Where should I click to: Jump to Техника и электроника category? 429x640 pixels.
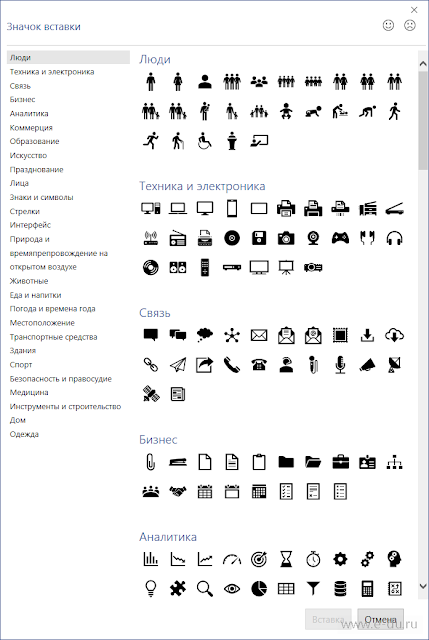coord(52,72)
